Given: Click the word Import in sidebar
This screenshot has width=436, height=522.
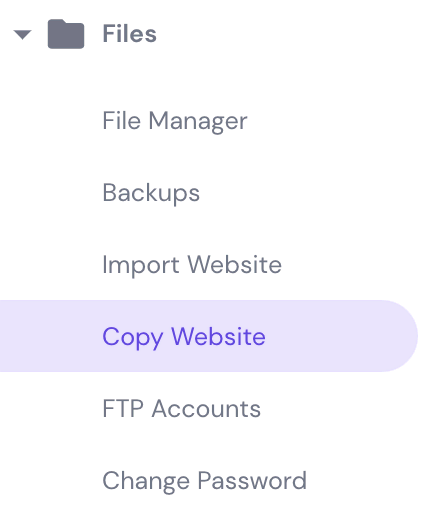Looking at the screenshot, I should pyautogui.click(x=141, y=265).
